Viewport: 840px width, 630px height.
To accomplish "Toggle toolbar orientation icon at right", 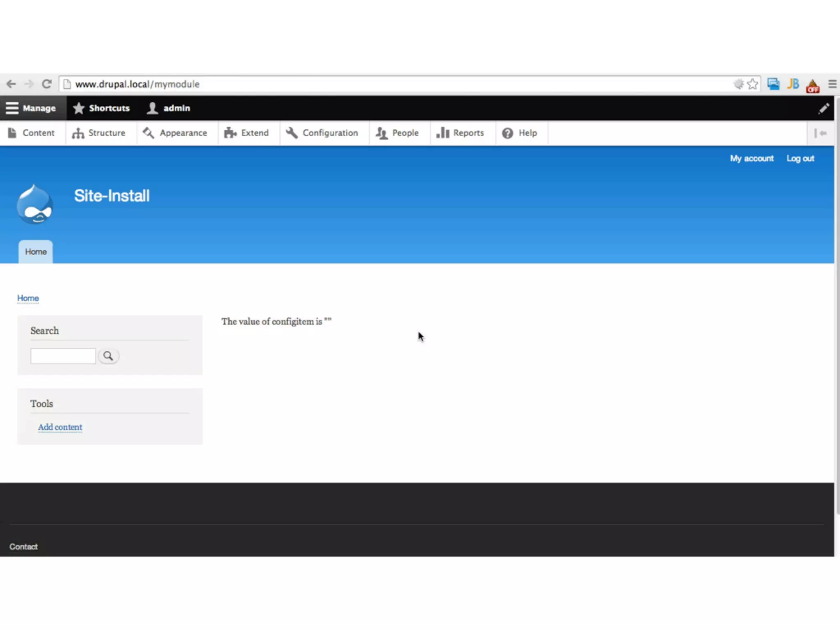I will [x=820, y=133].
